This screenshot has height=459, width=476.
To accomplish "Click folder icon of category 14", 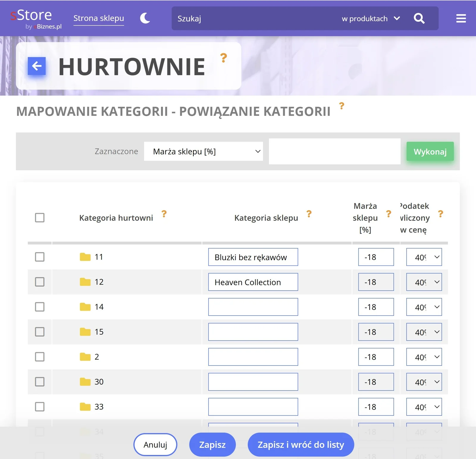I will (x=85, y=307).
